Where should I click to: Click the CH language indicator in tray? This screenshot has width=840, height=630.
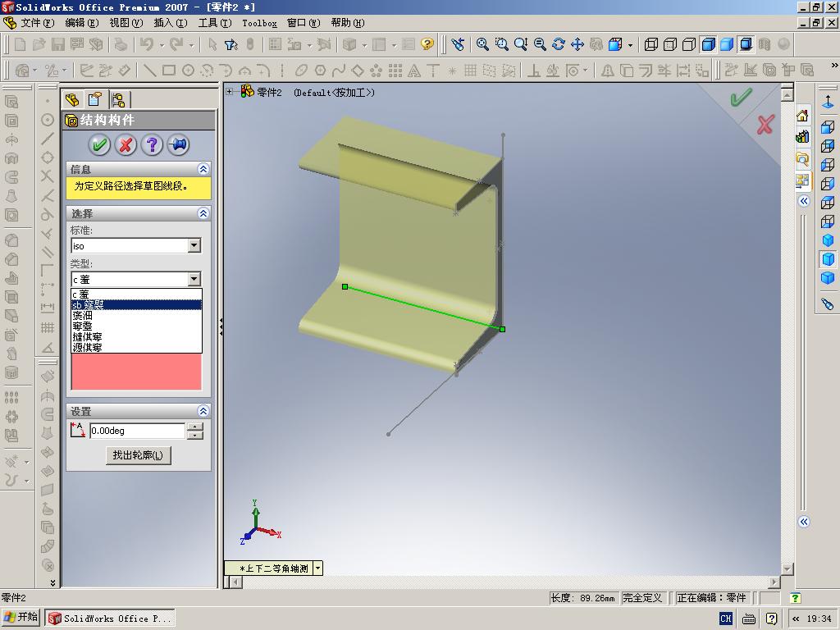(x=725, y=619)
